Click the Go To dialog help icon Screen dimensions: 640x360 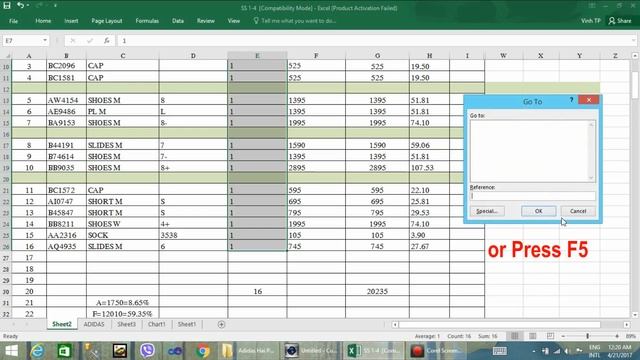(571, 100)
